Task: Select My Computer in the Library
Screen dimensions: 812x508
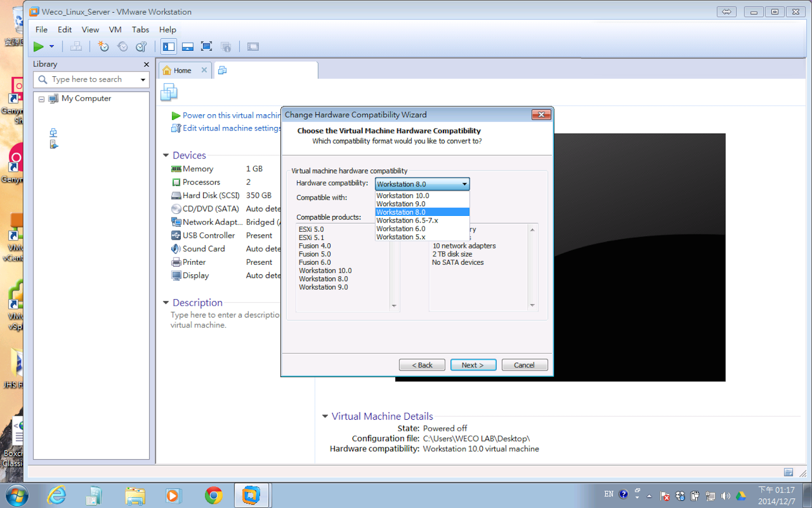Action: 86,99
